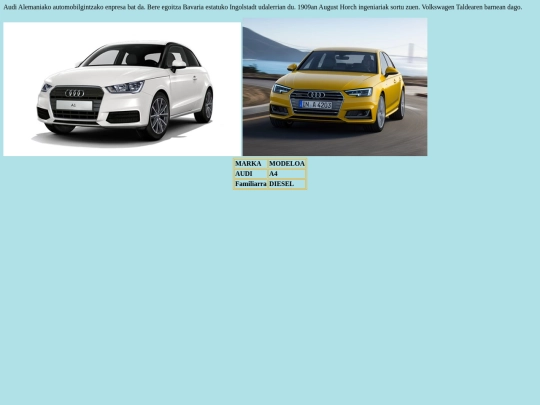This screenshot has width=540, height=405.
Task: Click the white Audi A1 photo
Action: tap(122, 89)
